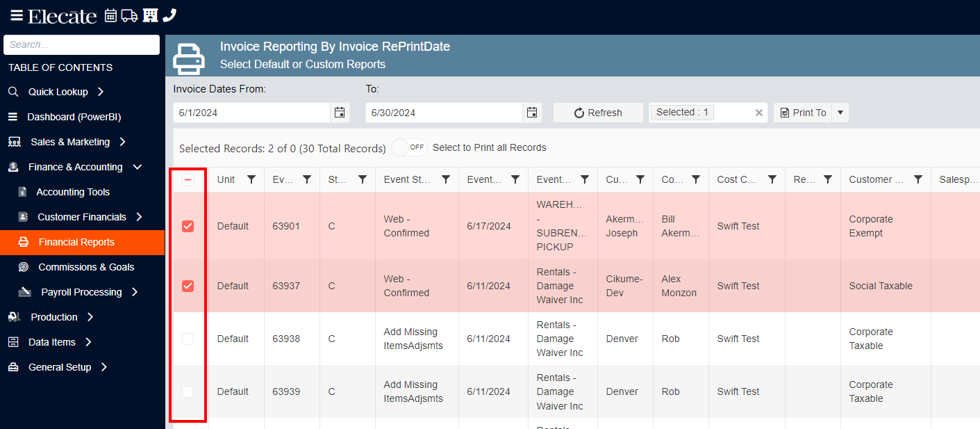Click the Sales & Marketing sidebar icon
The width and height of the screenshot is (980, 429).
(14, 142)
